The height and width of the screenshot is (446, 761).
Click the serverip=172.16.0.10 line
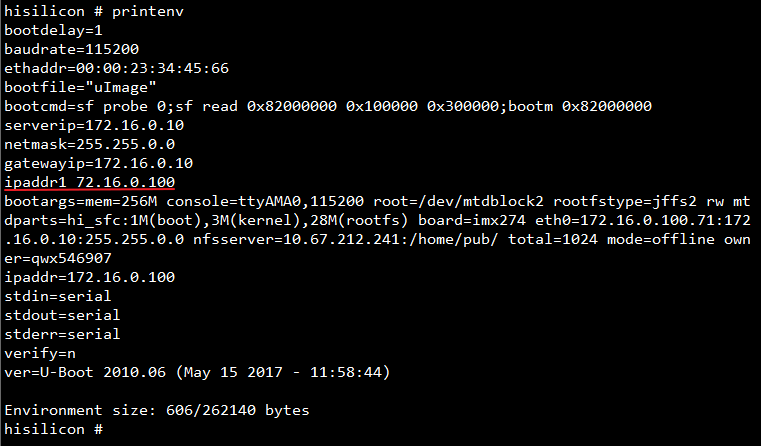(94, 125)
